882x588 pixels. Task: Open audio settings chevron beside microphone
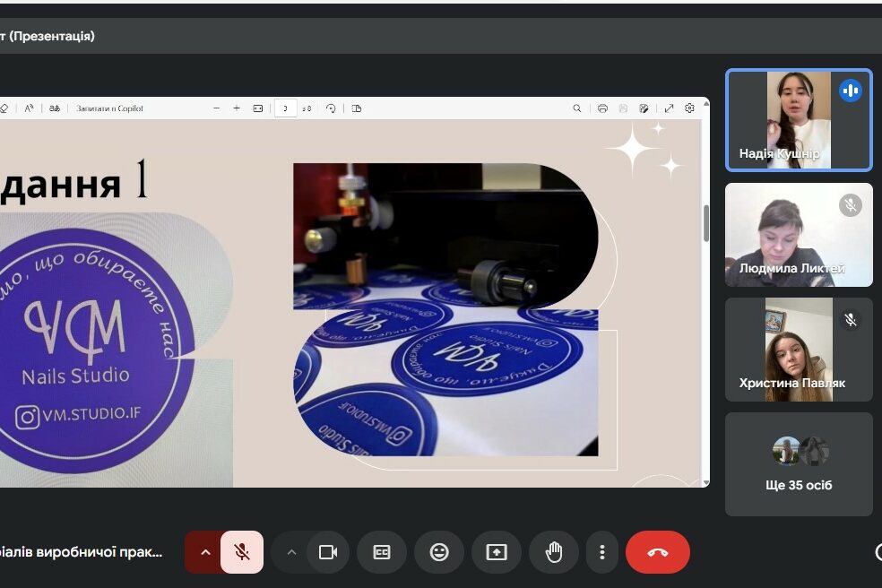click(x=205, y=552)
